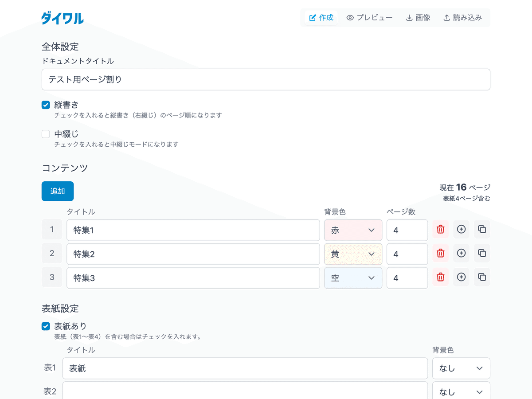Copy the 特集1 row with duplicate icon

click(x=482, y=230)
